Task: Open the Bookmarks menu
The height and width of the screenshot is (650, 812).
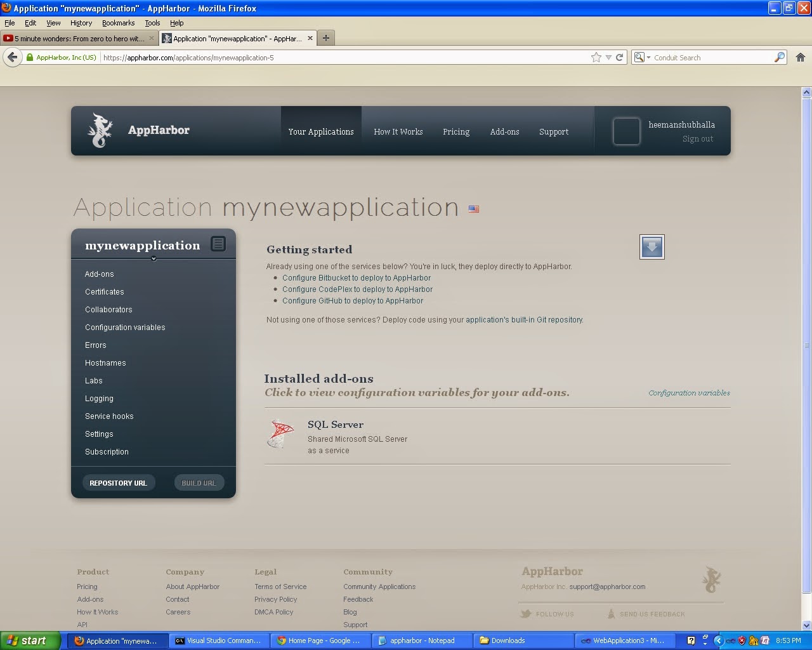Action: [x=119, y=23]
